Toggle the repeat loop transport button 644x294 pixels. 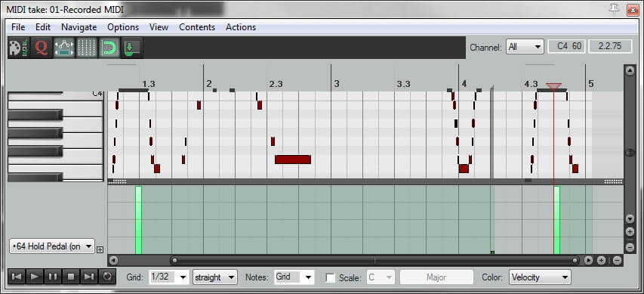[107, 277]
